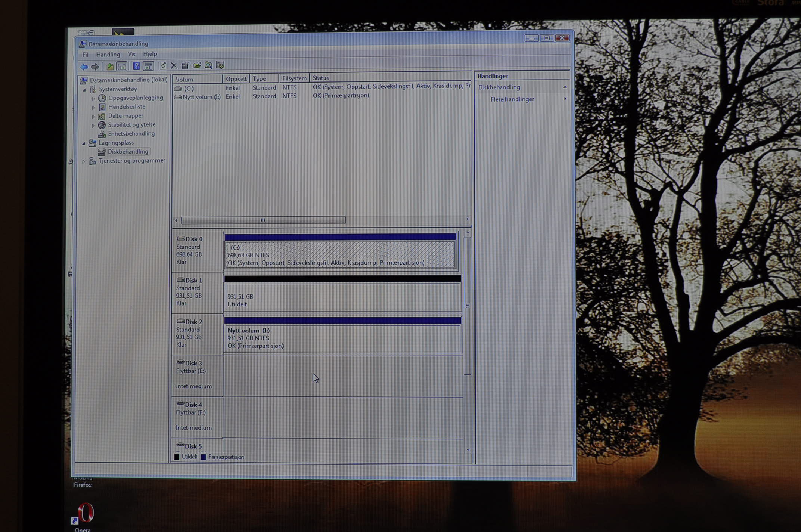
Task: Click the right arrow of horizontal scrollbar
Action: coord(467,219)
